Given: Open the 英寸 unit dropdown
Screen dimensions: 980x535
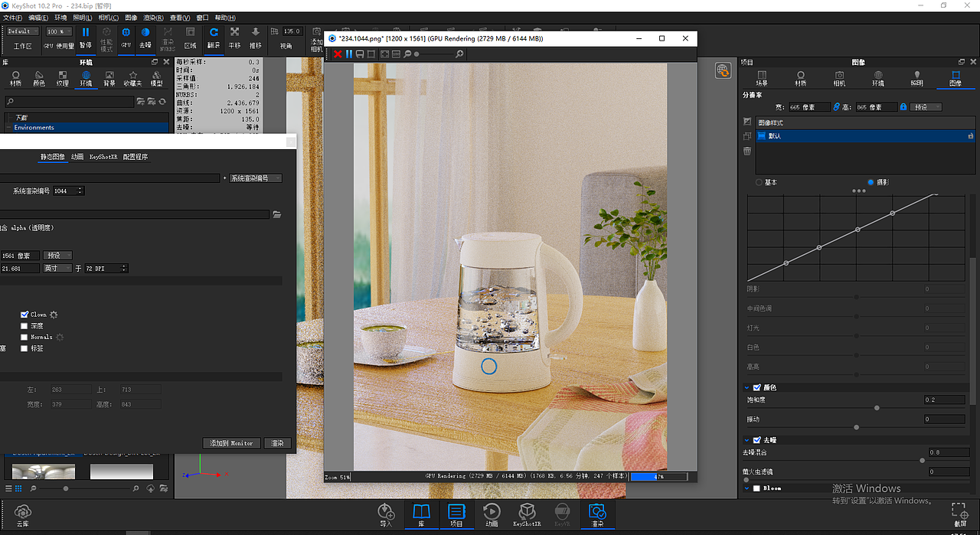Looking at the screenshot, I should click(x=57, y=269).
